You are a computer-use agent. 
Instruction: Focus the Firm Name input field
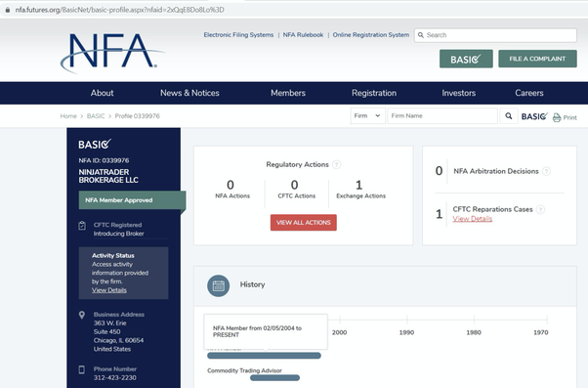point(442,116)
